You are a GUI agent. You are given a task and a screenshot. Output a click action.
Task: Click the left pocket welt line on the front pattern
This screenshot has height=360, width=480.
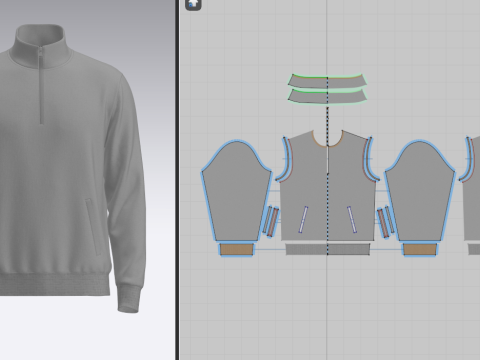click(304, 220)
